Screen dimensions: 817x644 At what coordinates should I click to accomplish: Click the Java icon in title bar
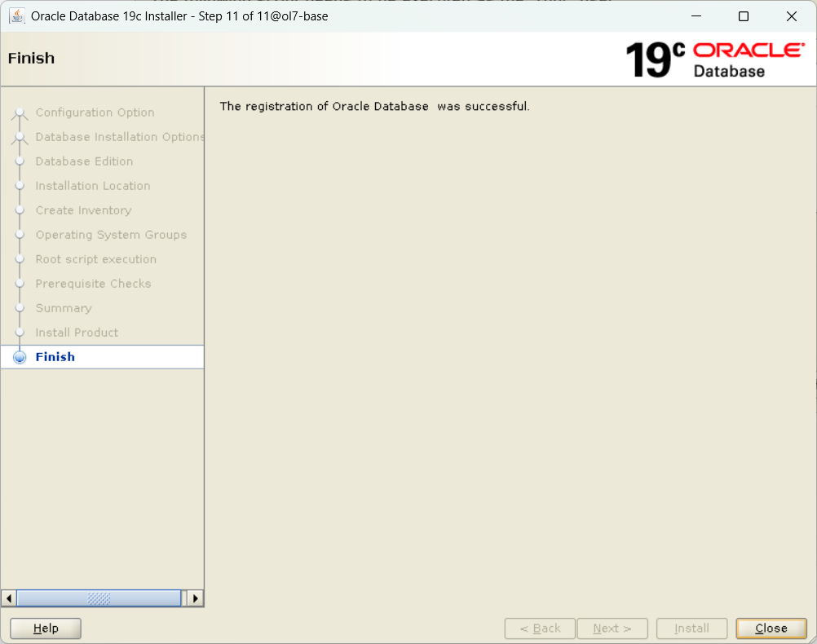click(x=16, y=16)
